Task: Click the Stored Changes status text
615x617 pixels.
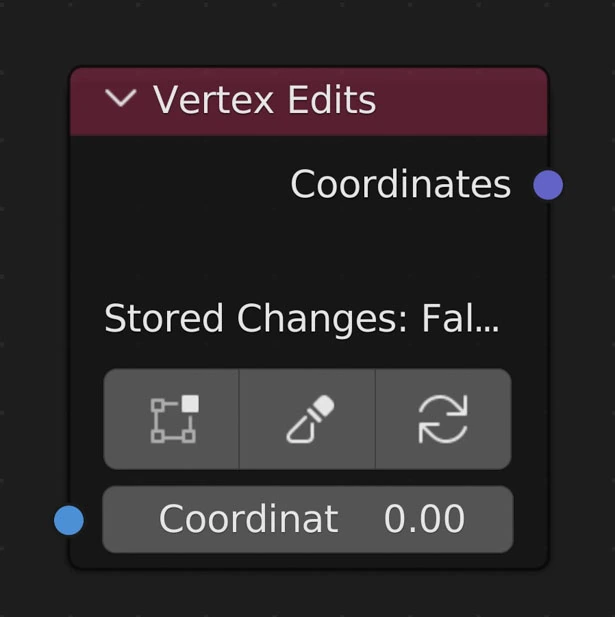Action: 301,319
